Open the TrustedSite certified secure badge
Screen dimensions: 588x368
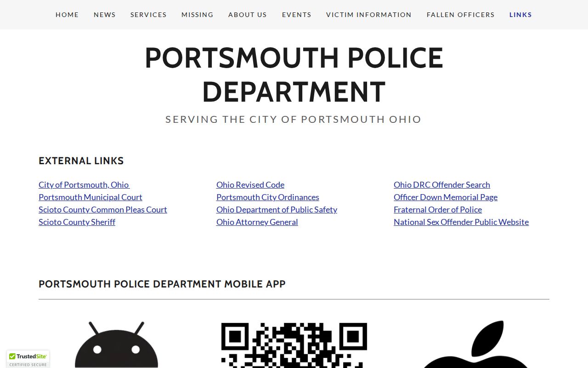coord(28,359)
